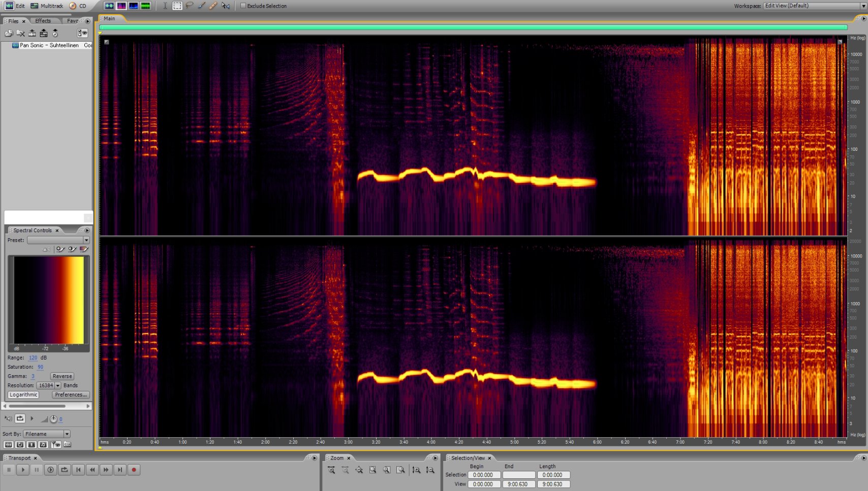
Task: Switch to the Effects tab
Action: (43, 21)
